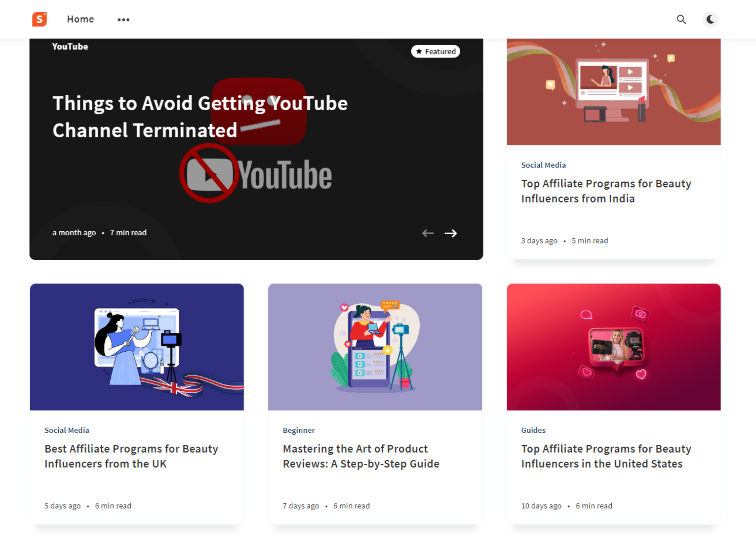Open 'Top Affiliate Programs for Beauty Influencers from India'
Screen dimensions: 756x539
coord(606,191)
